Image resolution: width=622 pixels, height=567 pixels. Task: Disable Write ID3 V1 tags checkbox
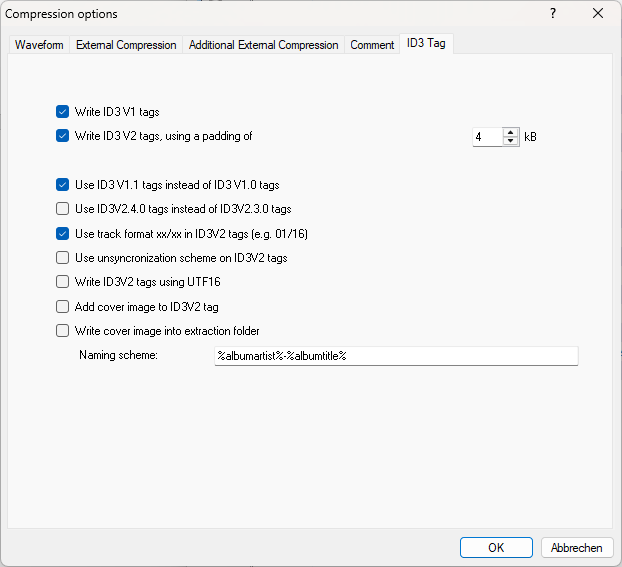[63, 112]
